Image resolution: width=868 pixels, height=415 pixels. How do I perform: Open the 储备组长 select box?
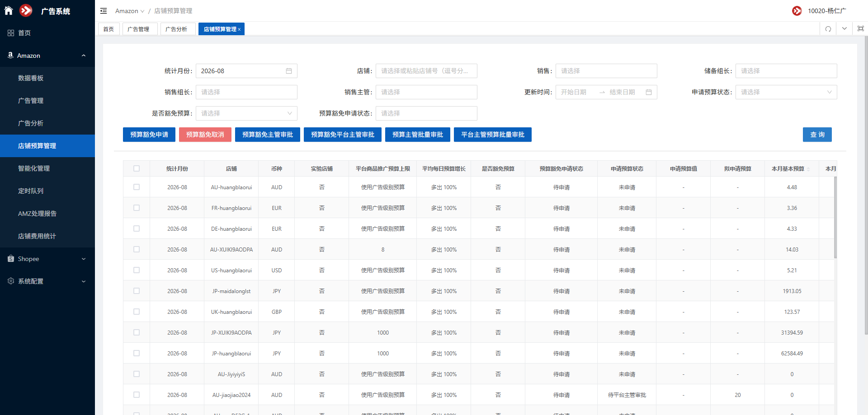786,71
